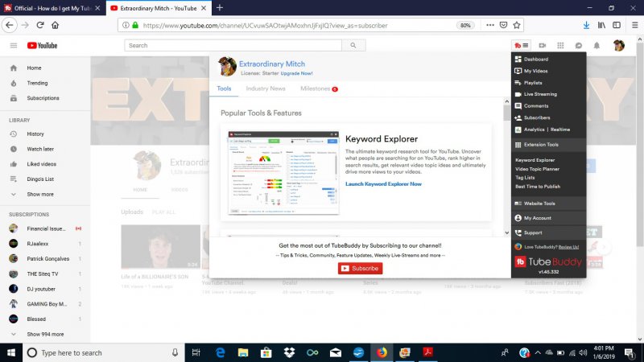Click 'Launch Keyword Explorer Now' link
This screenshot has width=644, height=362.
(x=383, y=184)
